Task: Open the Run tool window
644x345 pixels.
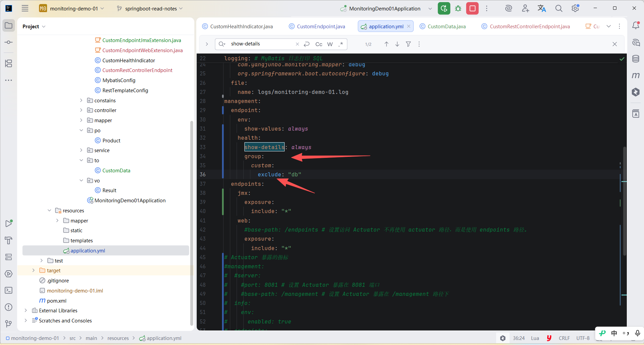Action: coord(9,223)
